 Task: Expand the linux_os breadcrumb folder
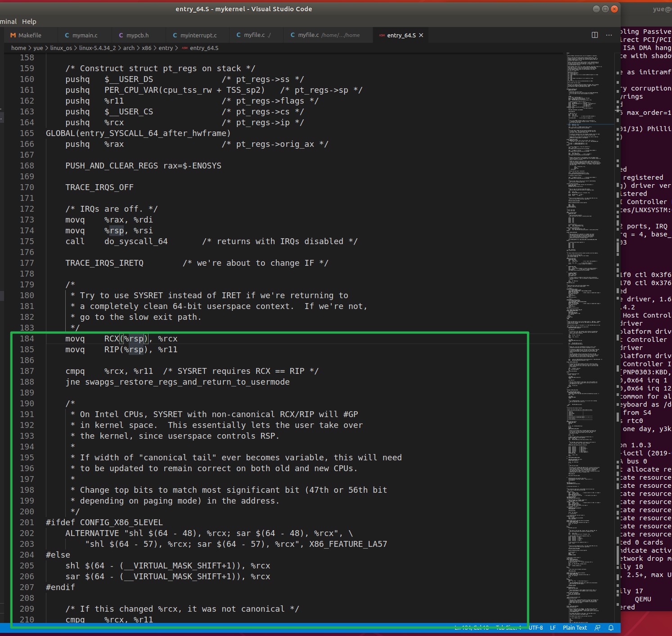click(x=61, y=48)
